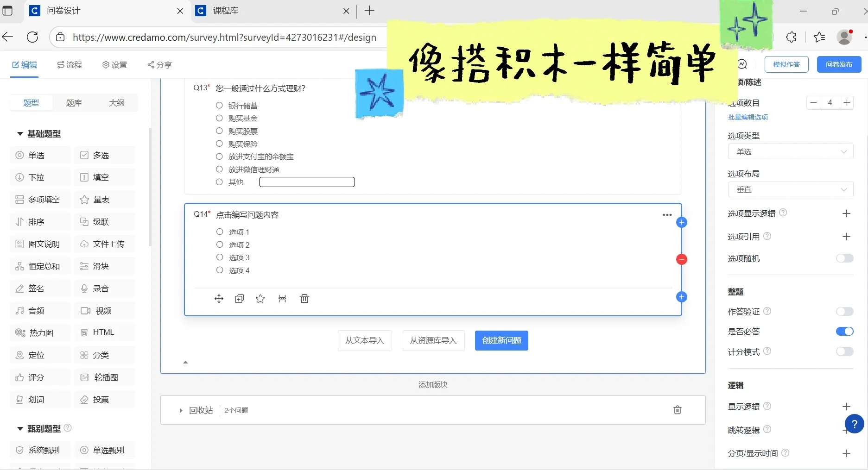Delete question Q14 using trash icon
This screenshot has height=470, width=868.
pos(304,299)
